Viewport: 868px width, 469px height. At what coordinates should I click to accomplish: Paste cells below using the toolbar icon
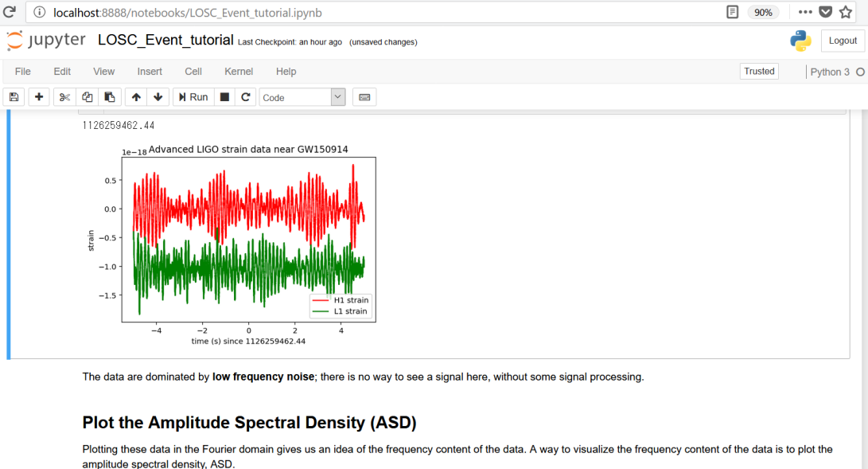coord(110,97)
